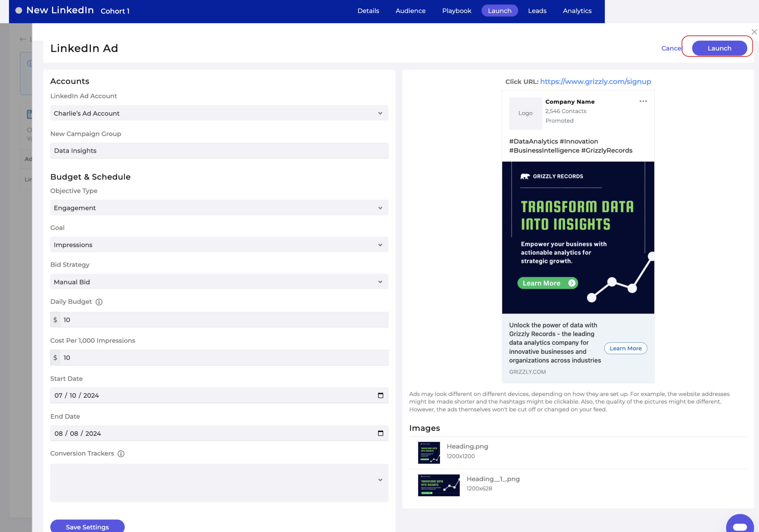This screenshot has width=759, height=532.
Task: Expand the Conversion Trackers dropdown
Action: [219, 483]
